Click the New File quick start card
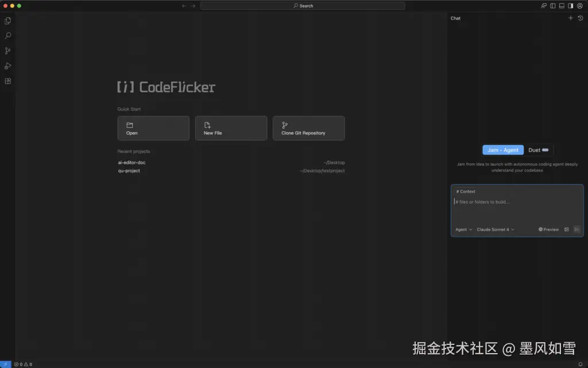 click(231, 128)
